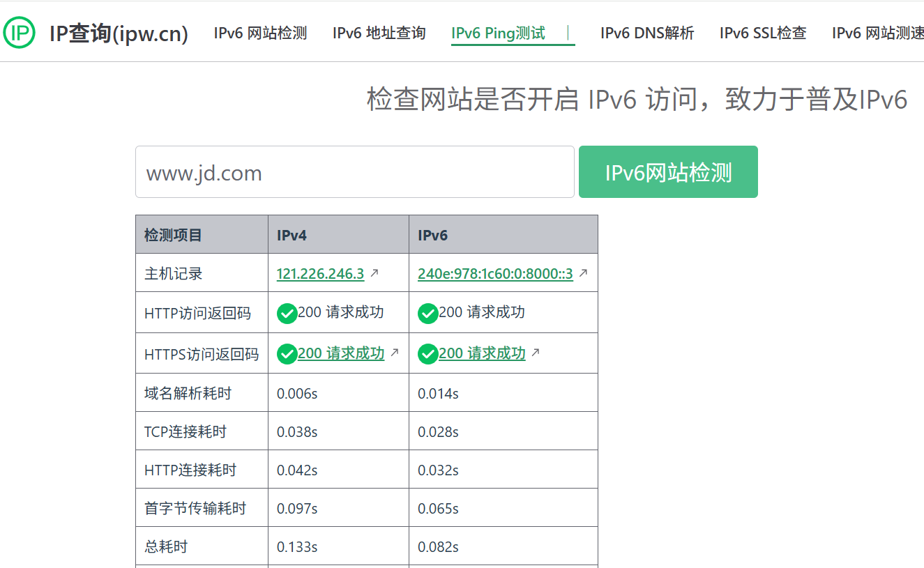
Task: Click the IPv4 HTTP 200 请求成功 text
Action: coord(341,312)
